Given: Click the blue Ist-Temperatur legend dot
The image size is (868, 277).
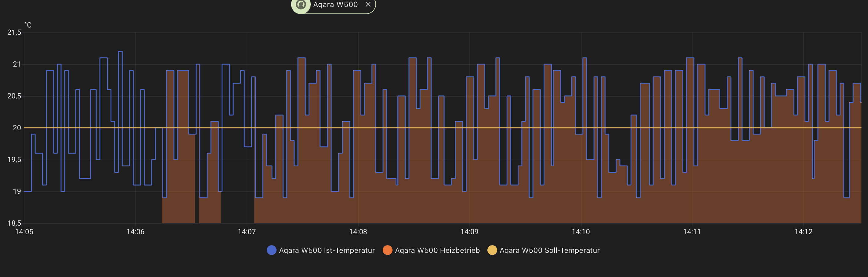Looking at the screenshot, I should point(271,250).
